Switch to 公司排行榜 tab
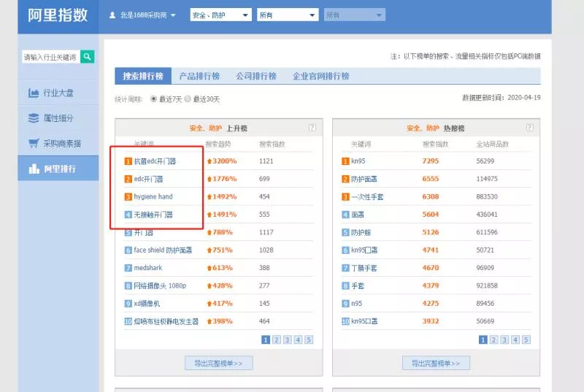584x392 pixels. click(256, 76)
